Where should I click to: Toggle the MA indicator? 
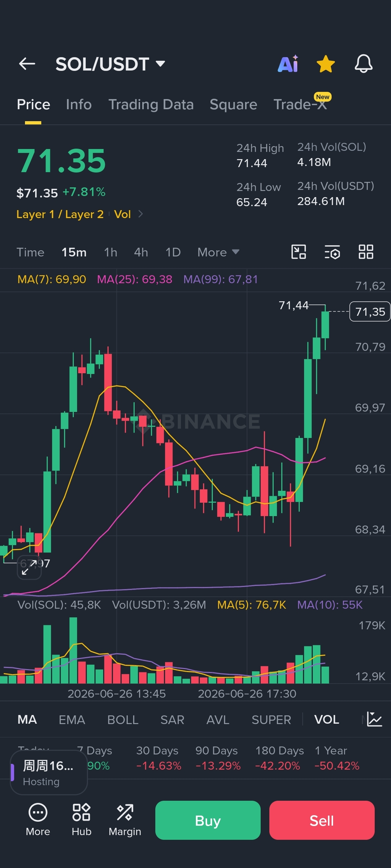(27, 719)
